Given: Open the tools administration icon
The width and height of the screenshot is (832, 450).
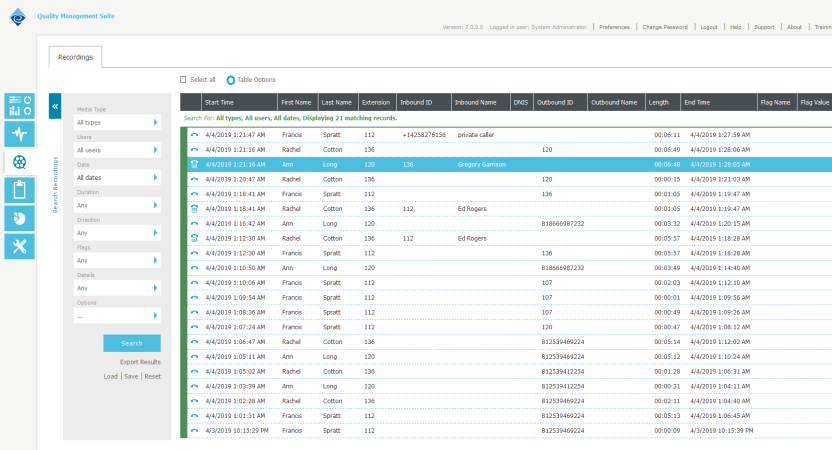Looking at the screenshot, I should (20, 246).
